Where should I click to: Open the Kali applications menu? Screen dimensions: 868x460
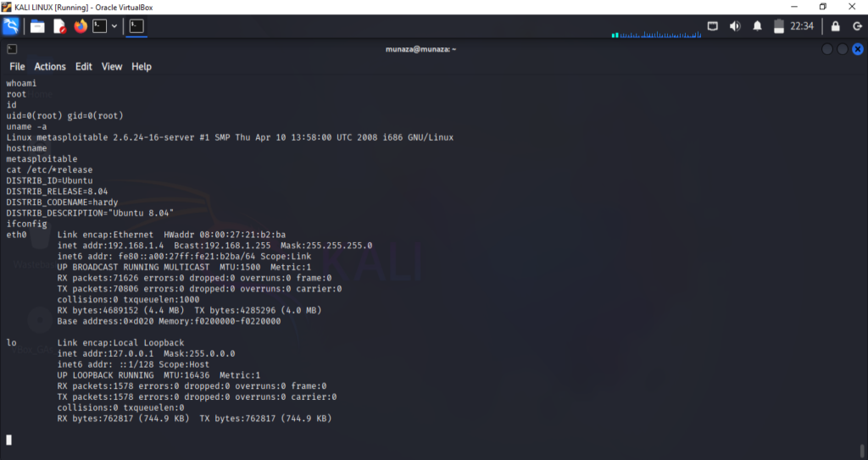tap(11, 26)
